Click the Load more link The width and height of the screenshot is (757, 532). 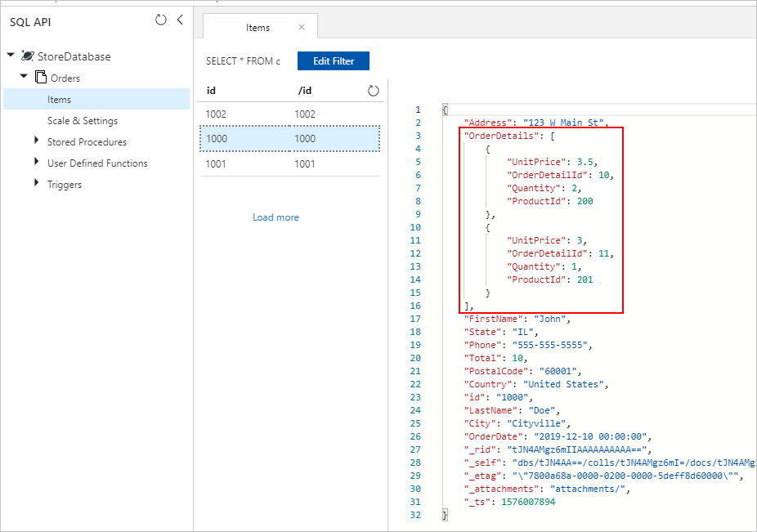click(x=275, y=217)
